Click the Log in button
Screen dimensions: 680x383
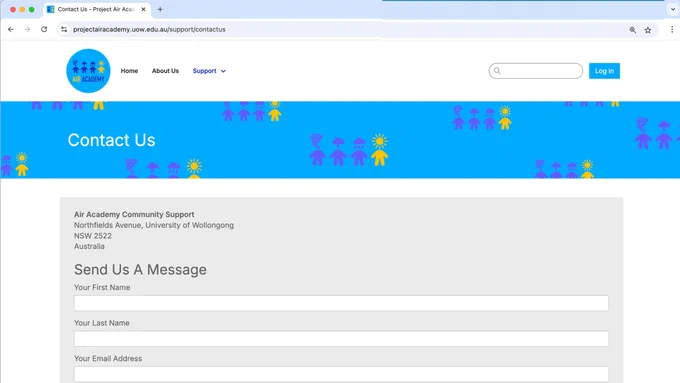(x=604, y=71)
